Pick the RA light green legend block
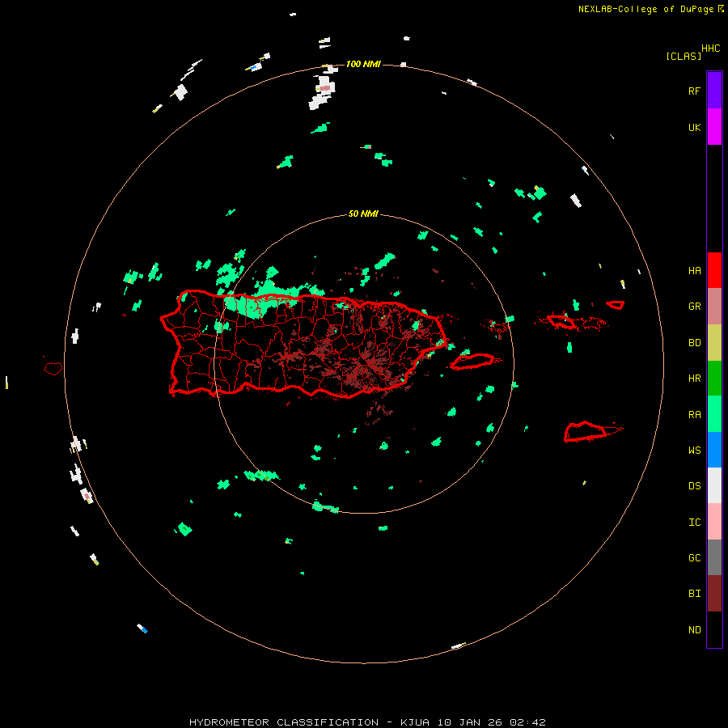The height and width of the screenshot is (728, 728). (x=714, y=414)
